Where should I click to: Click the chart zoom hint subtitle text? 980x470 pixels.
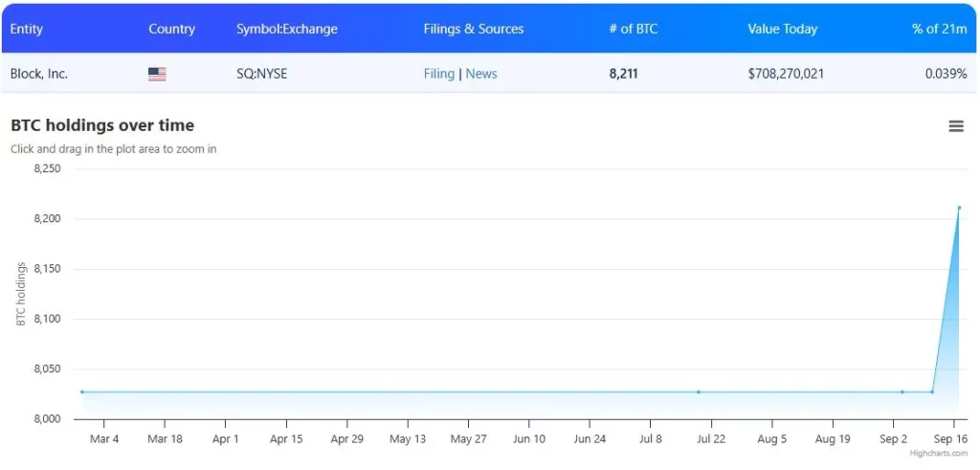(x=114, y=149)
